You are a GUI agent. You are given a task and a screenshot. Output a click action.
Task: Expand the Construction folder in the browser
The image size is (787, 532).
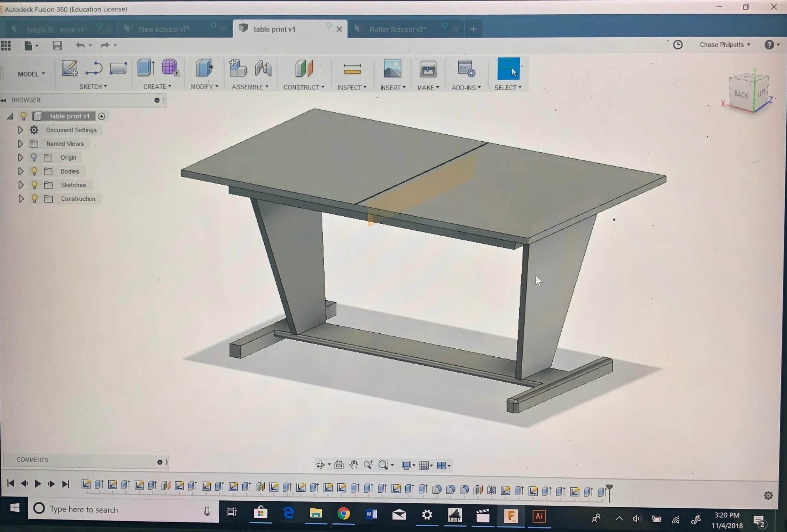coord(21,199)
